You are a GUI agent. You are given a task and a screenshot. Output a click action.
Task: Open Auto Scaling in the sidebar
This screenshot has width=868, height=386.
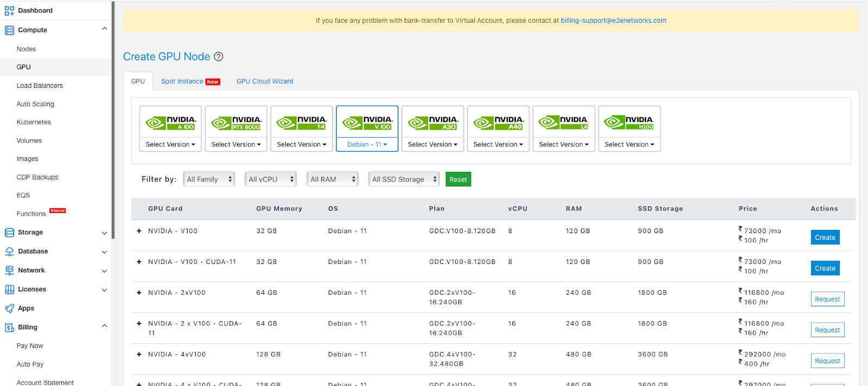[x=35, y=104]
